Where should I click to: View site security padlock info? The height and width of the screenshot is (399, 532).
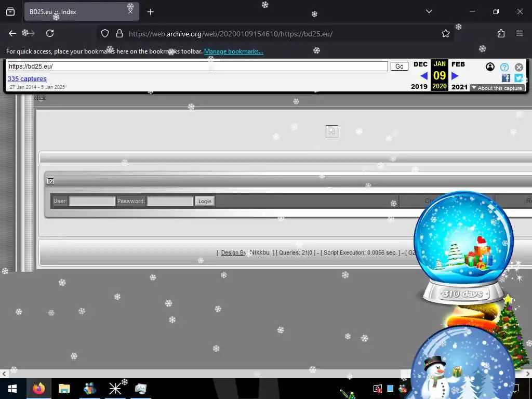[119, 33]
